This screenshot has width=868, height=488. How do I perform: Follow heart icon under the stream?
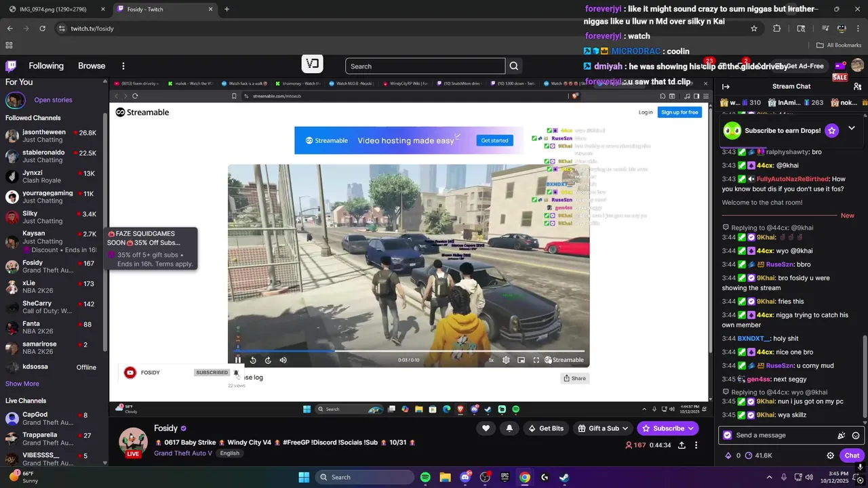pyautogui.click(x=486, y=428)
